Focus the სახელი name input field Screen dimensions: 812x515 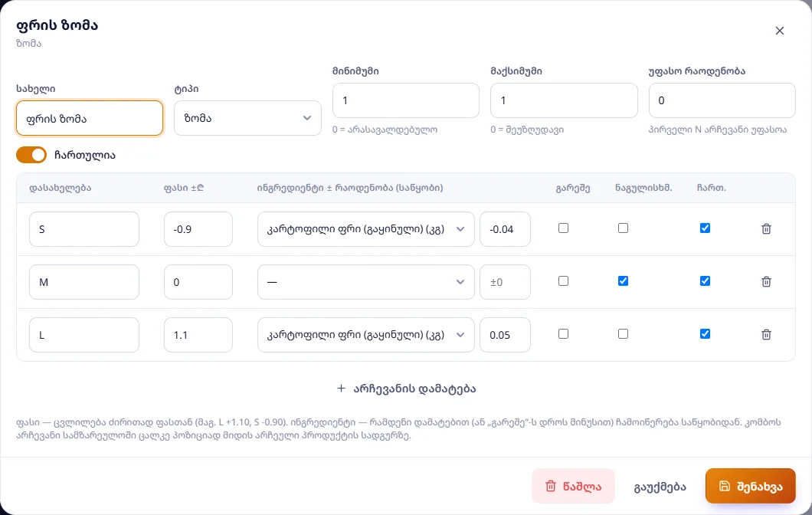pos(90,118)
